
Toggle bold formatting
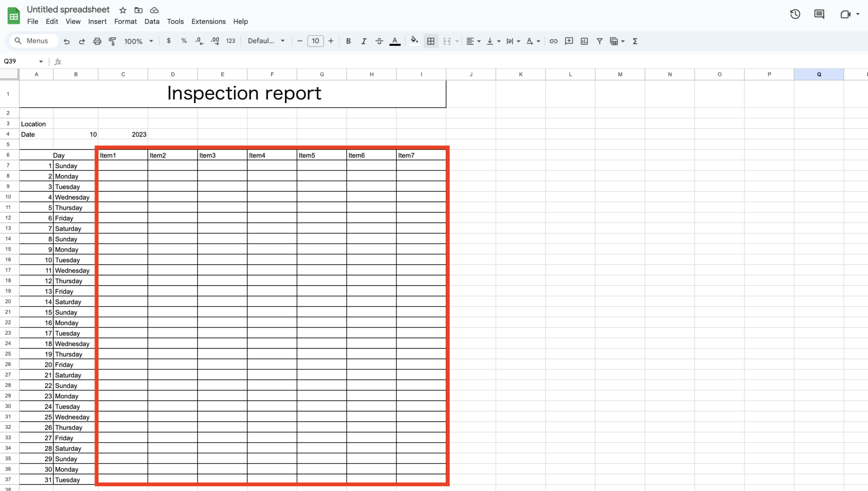(x=348, y=41)
